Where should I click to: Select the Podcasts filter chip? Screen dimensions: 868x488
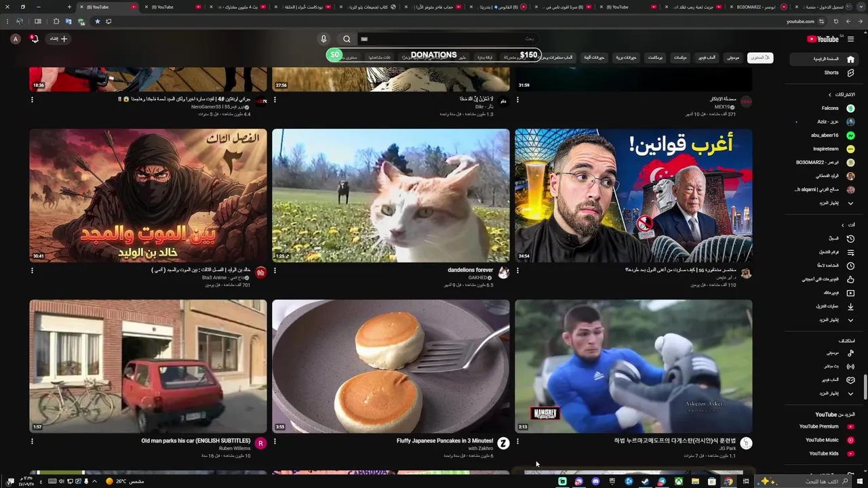click(655, 58)
